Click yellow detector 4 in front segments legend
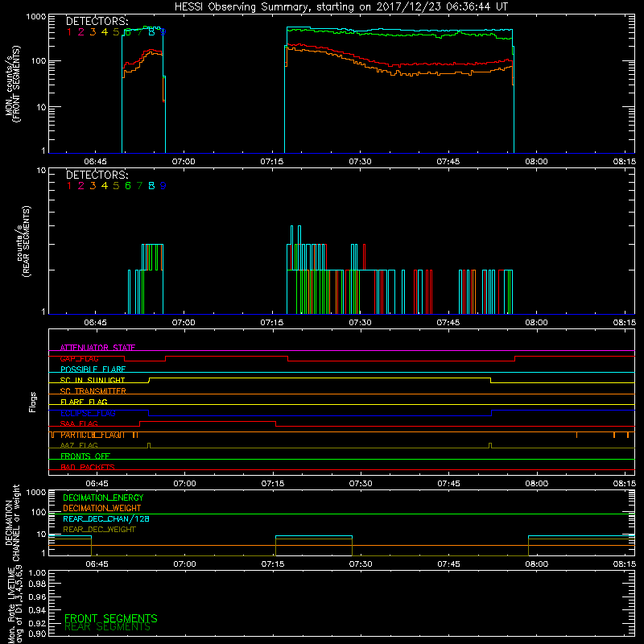 pyautogui.click(x=105, y=32)
